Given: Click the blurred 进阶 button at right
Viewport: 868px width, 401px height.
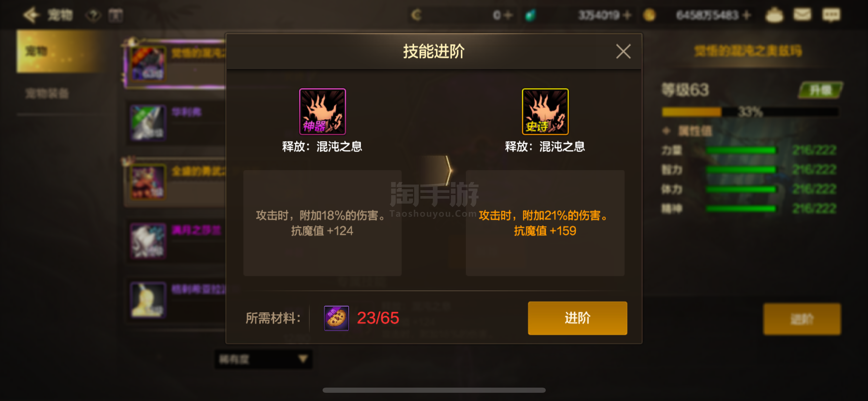Looking at the screenshot, I should [x=802, y=319].
